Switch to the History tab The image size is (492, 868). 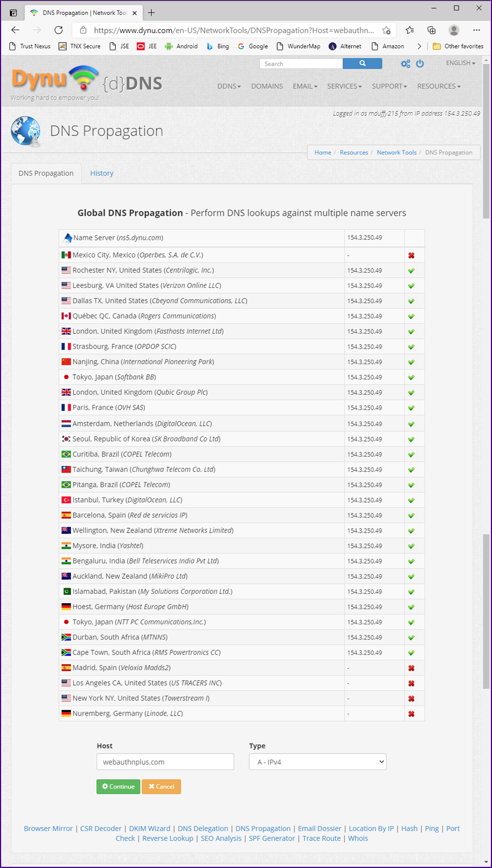102,173
